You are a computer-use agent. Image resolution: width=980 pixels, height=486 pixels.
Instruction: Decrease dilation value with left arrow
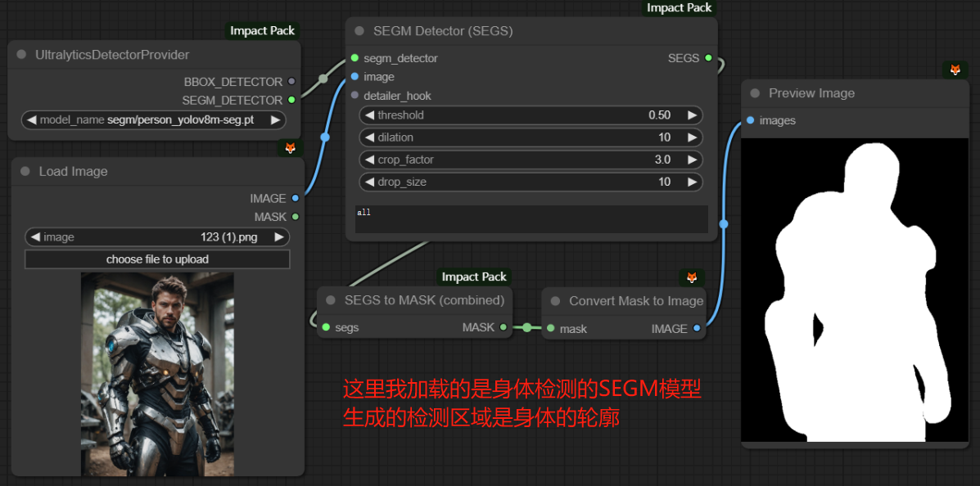369,137
